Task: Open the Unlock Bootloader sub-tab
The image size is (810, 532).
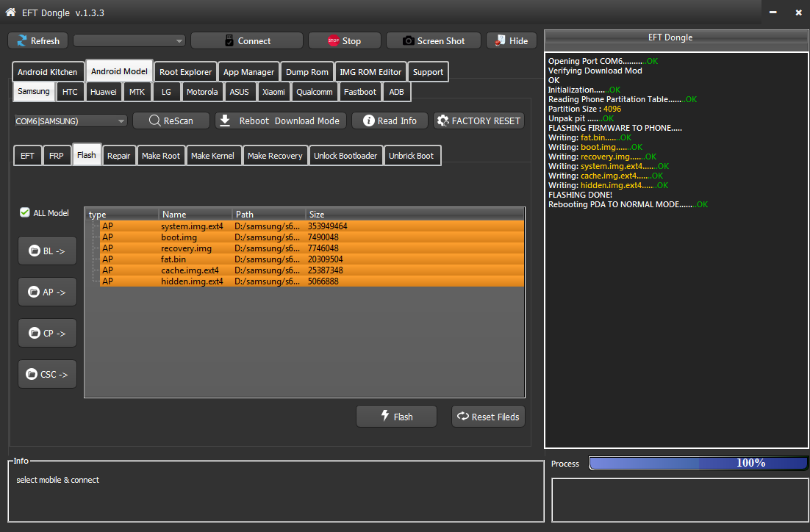Action: pos(345,156)
